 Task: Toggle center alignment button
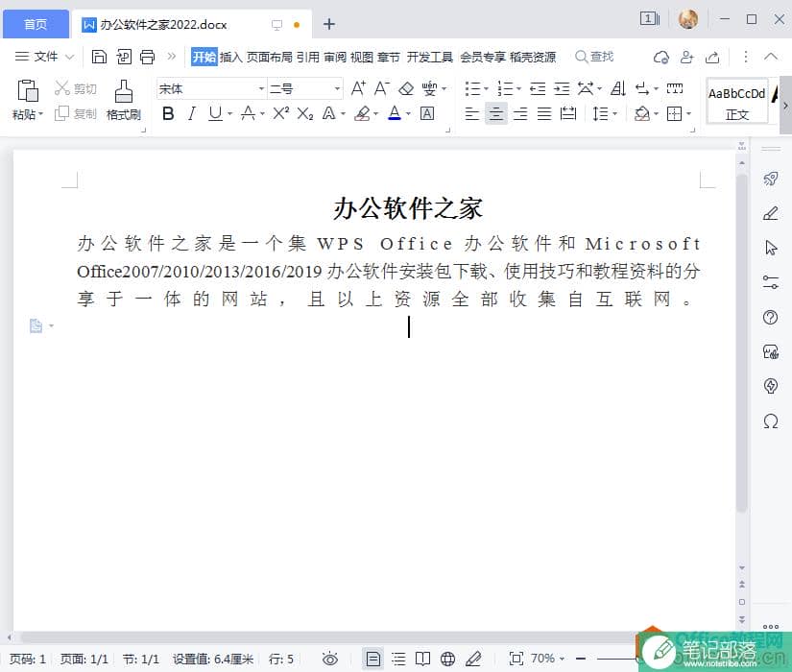pyautogui.click(x=496, y=113)
